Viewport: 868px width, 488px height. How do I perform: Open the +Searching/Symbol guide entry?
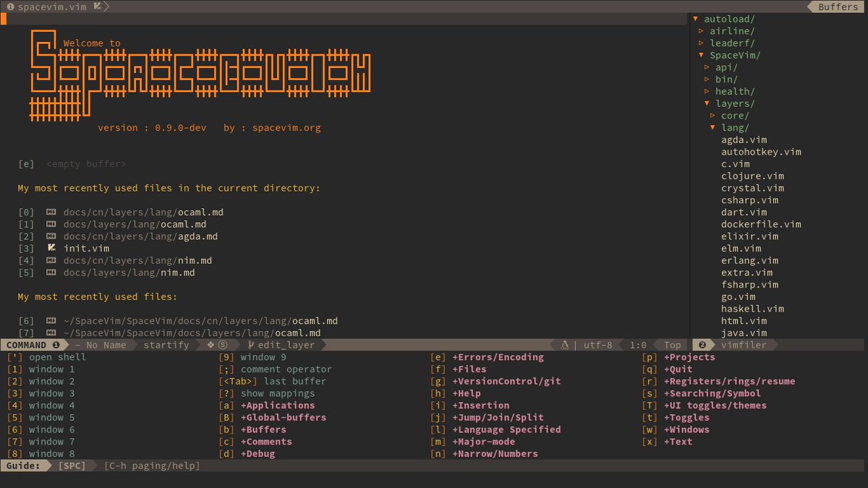coord(712,393)
